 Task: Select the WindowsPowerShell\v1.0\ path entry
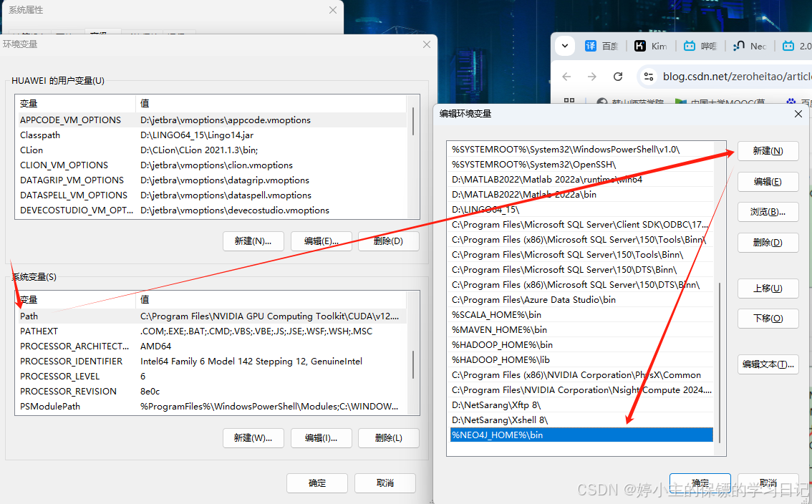pyautogui.click(x=581, y=149)
